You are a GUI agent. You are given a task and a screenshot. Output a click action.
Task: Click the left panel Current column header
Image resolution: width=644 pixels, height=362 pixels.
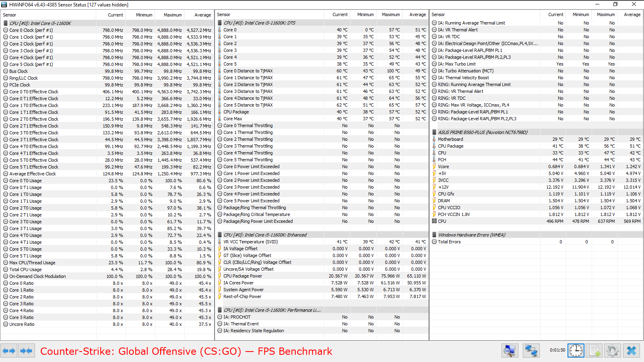point(111,15)
